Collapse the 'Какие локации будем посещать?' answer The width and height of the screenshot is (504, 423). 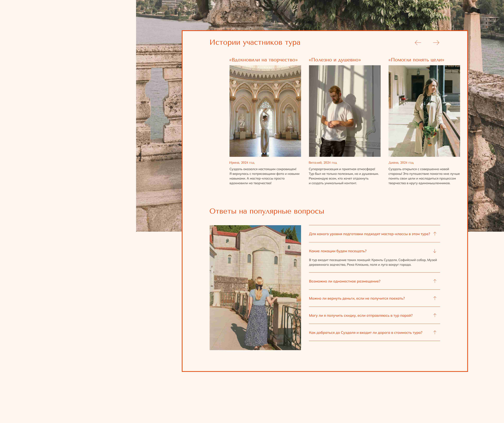point(434,251)
